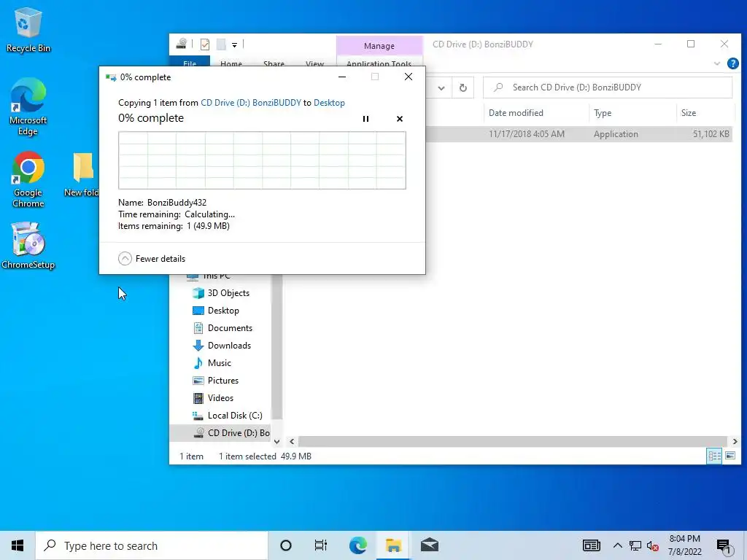
Task: Click the horizontal scrollbar right arrow
Action: [735, 441]
